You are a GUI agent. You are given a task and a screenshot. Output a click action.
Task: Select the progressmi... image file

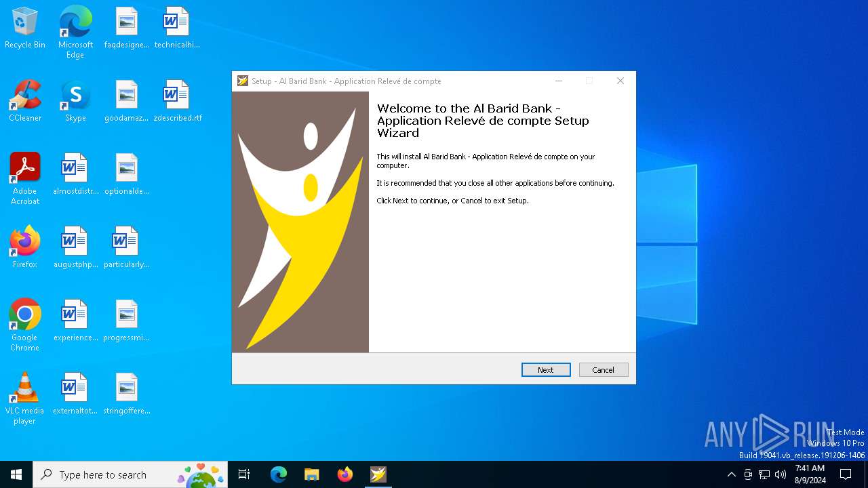(x=127, y=321)
